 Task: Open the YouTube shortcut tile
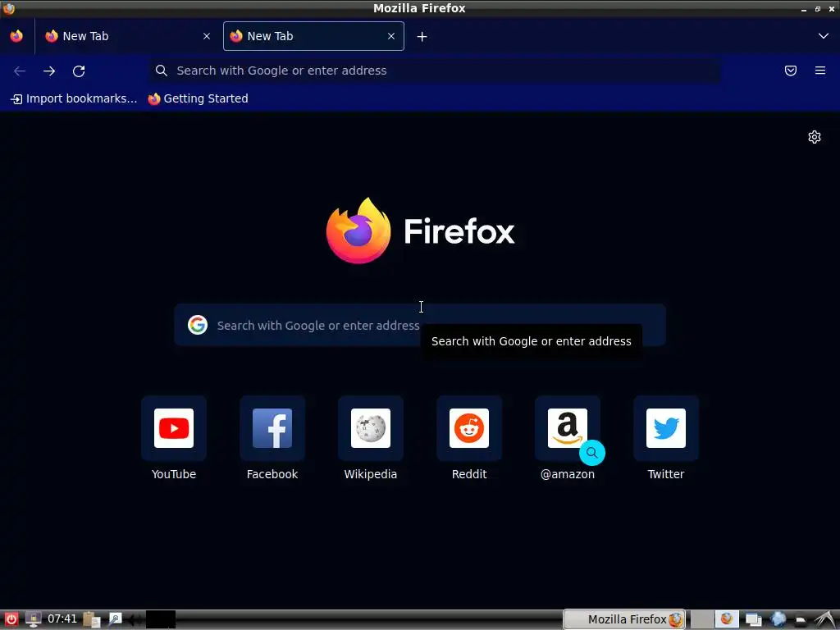[174, 428]
